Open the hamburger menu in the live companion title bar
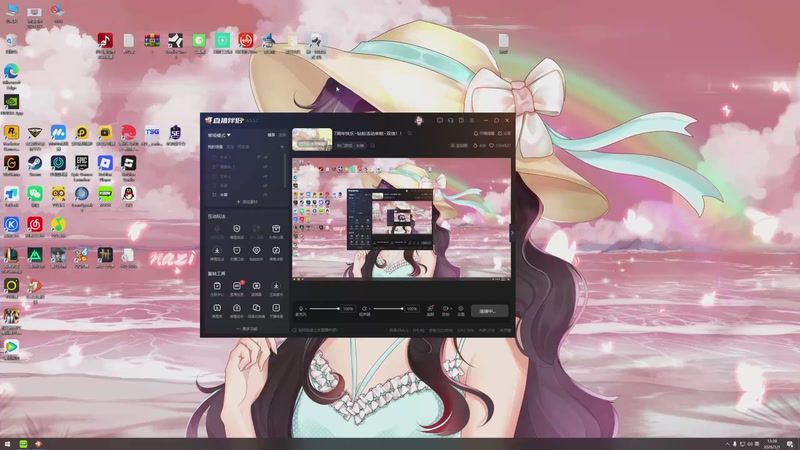 coord(472,120)
